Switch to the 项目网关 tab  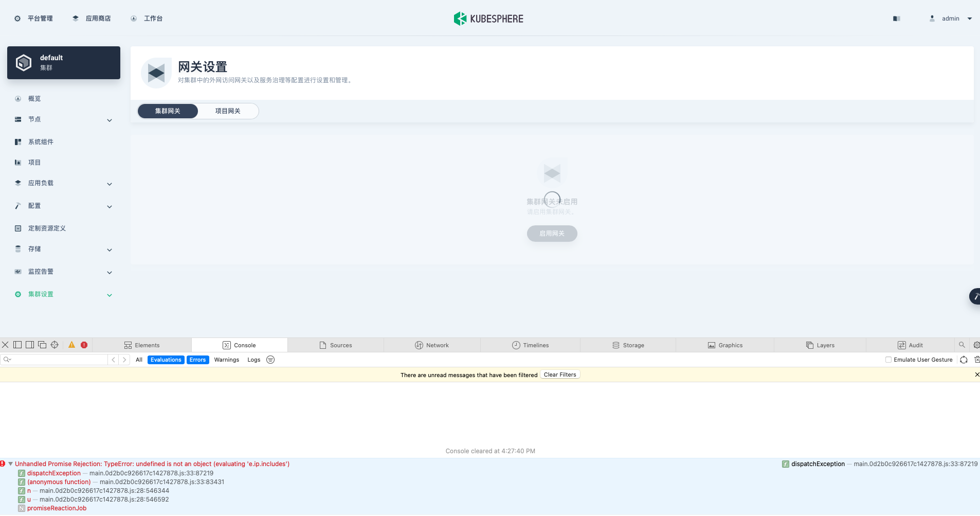pos(228,111)
